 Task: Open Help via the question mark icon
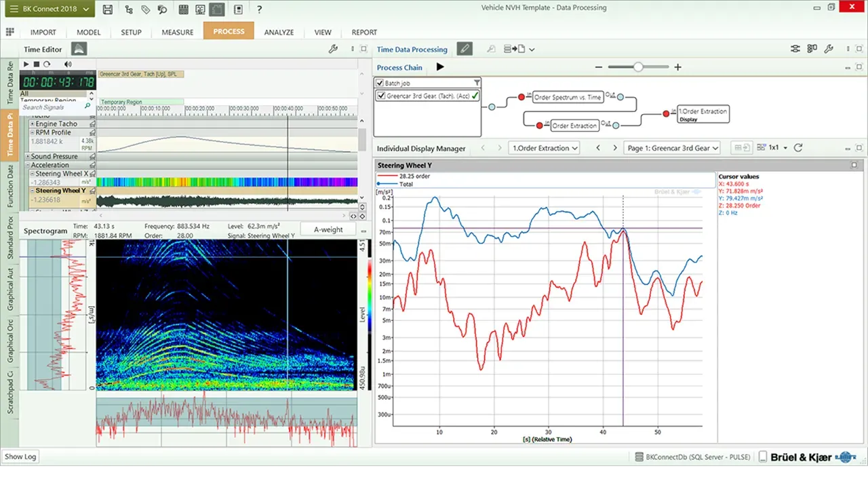pyautogui.click(x=258, y=9)
